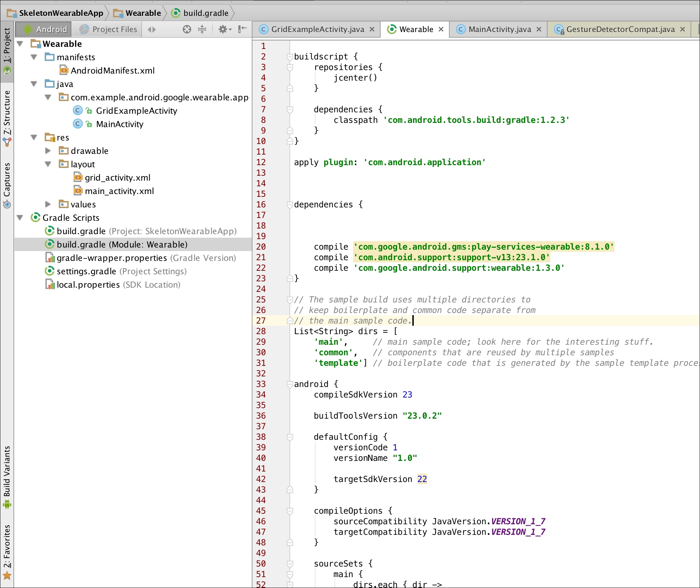700x588 pixels.
Task: Click targetSdkVersion value 22
Action: [422, 479]
